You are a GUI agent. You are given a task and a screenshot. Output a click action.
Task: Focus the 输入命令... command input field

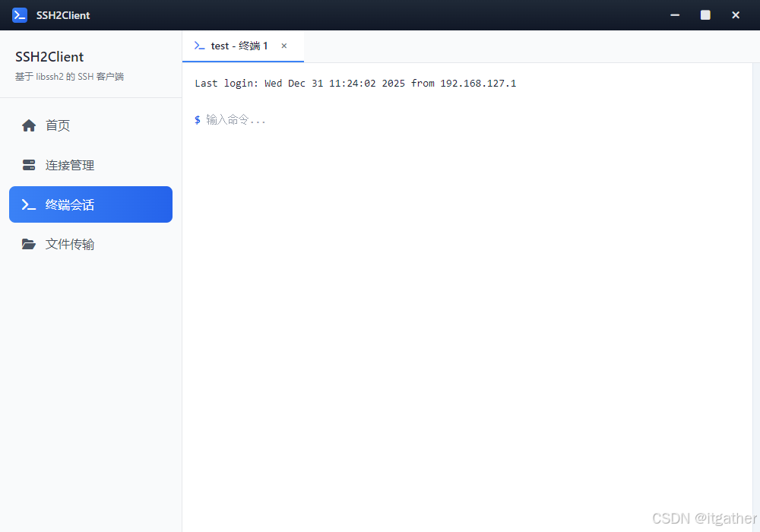point(473,119)
